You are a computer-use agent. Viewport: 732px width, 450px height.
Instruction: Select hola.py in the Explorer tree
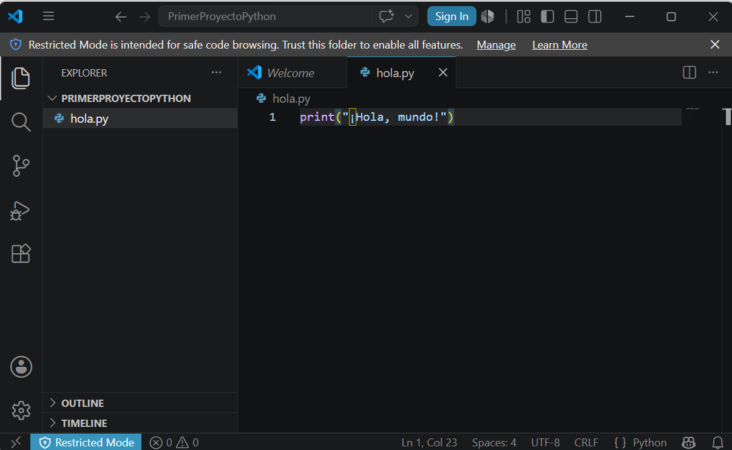[x=140, y=119]
